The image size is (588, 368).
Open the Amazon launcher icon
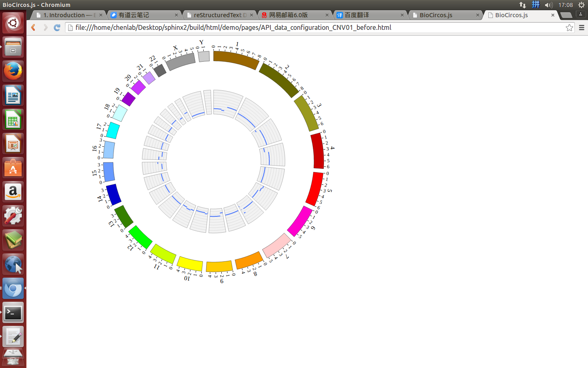[13, 192]
